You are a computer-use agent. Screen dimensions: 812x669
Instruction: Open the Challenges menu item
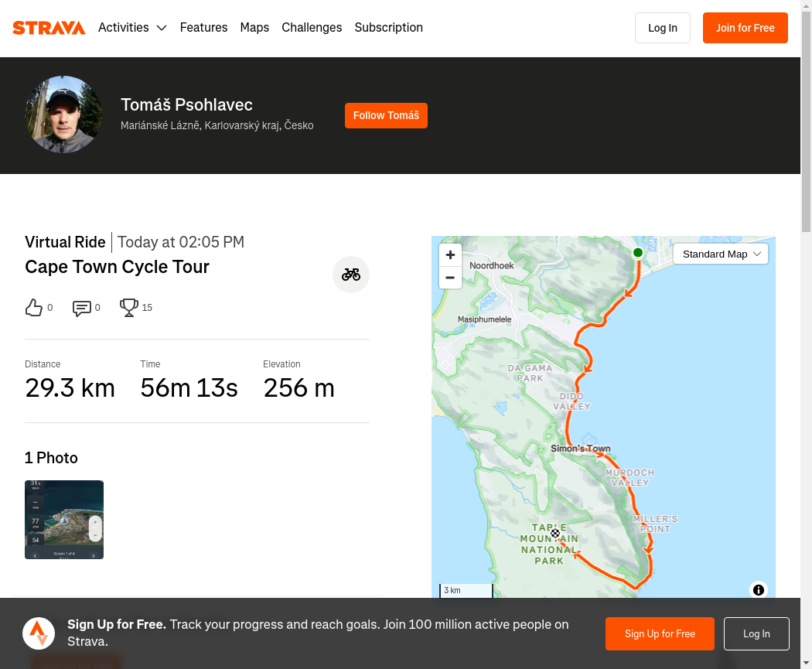(x=312, y=27)
